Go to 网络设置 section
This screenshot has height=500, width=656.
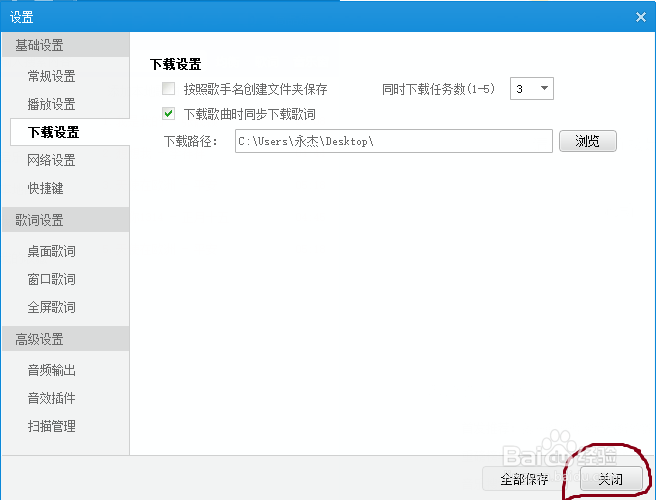[x=51, y=160]
